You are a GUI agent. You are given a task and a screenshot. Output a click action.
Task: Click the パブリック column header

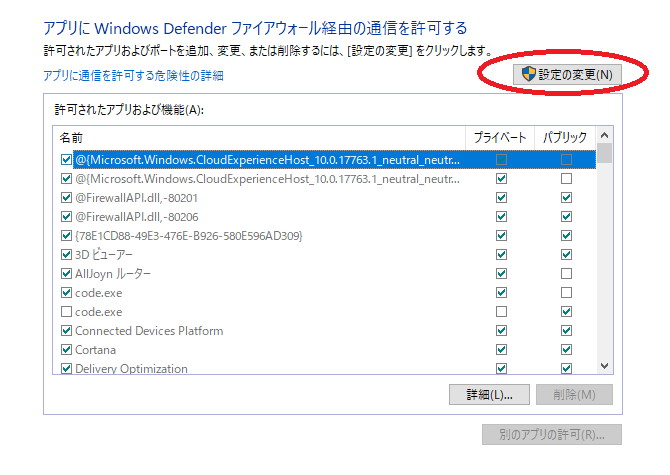click(x=565, y=138)
